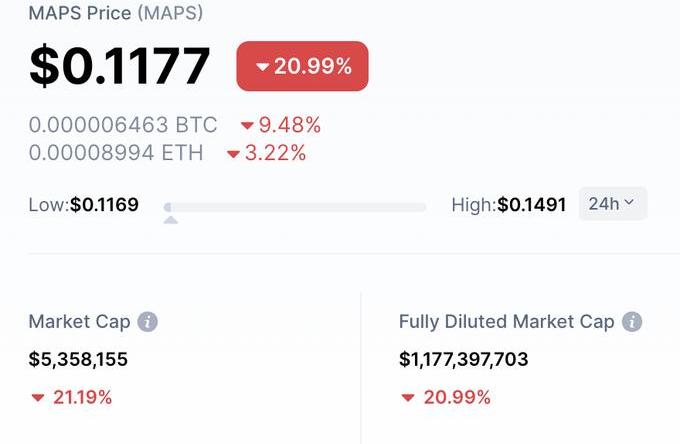Click the down arrow beside the ETH 3.22% change
Viewport: 680px width, 444px height.
pos(233,154)
